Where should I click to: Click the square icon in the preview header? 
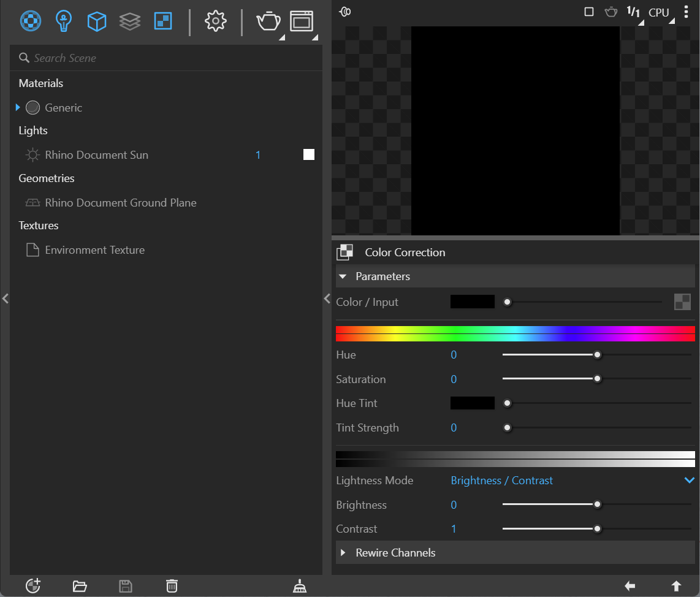(589, 12)
